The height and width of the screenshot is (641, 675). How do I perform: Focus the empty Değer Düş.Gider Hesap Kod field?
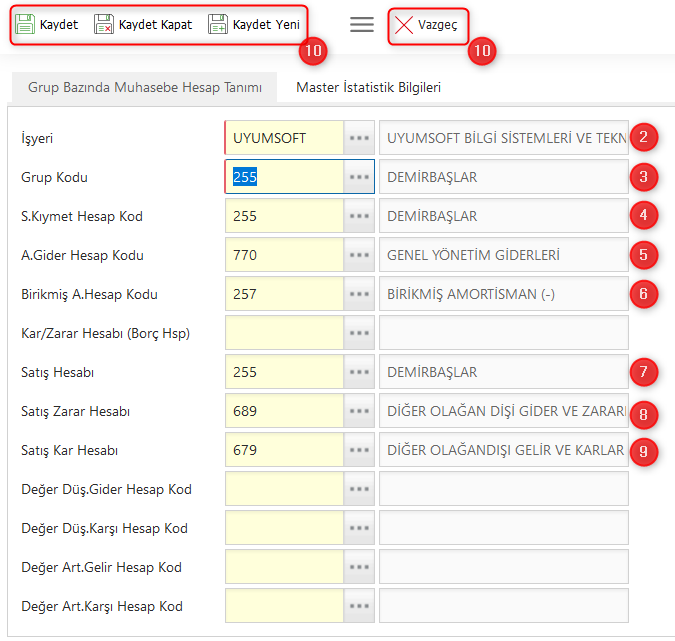[284, 489]
